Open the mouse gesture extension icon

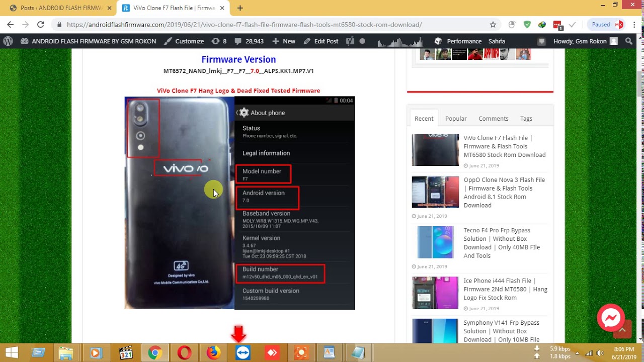click(x=512, y=24)
